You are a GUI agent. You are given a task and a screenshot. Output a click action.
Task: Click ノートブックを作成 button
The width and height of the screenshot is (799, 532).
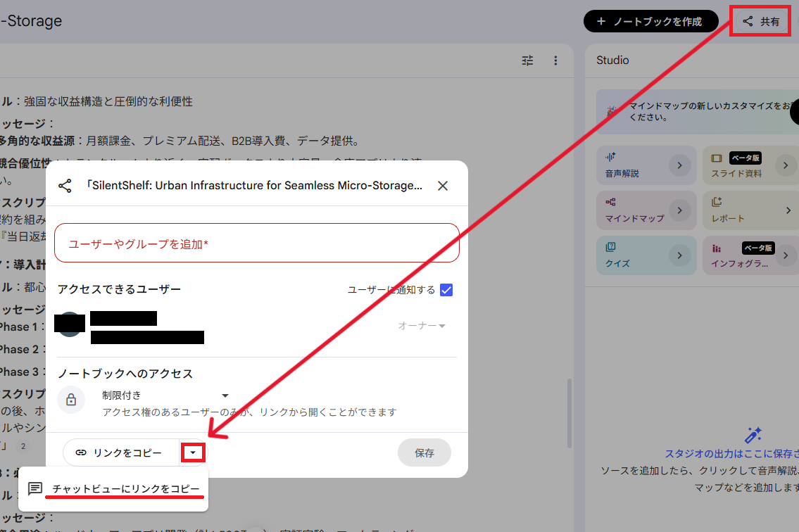650,21
